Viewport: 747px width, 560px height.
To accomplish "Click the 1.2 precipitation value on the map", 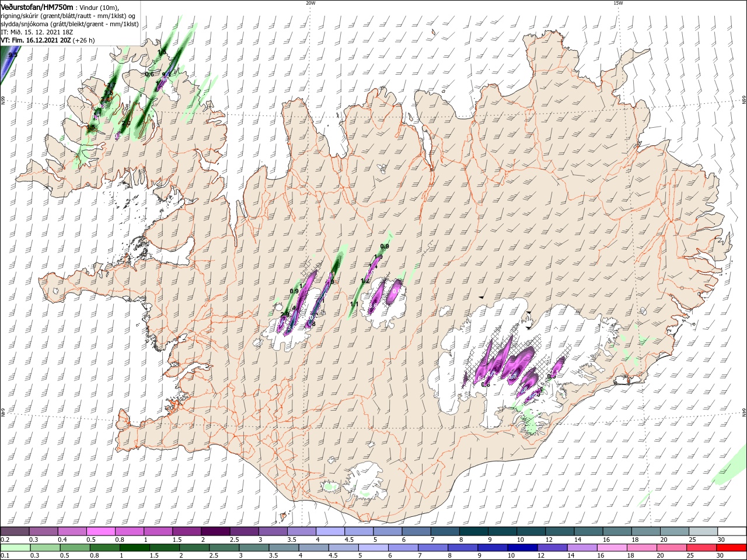I will pyautogui.click(x=365, y=281).
